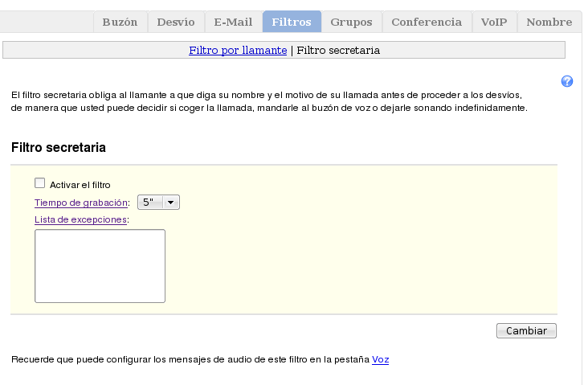
Task: Select the Filtros tab
Action: (292, 22)
